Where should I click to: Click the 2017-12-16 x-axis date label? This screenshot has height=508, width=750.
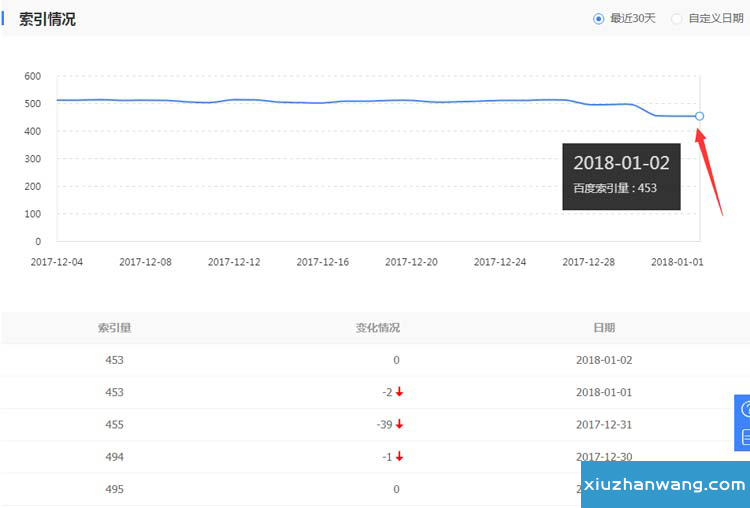(323, 262)
